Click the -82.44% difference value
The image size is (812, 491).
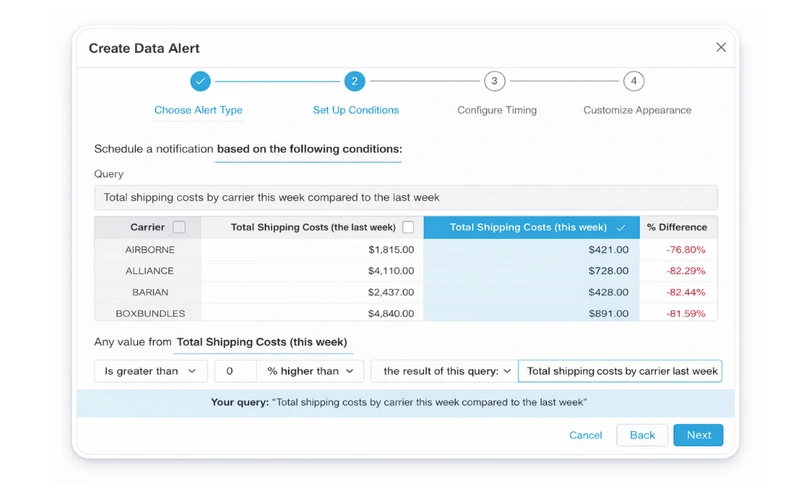click(686, 292)
